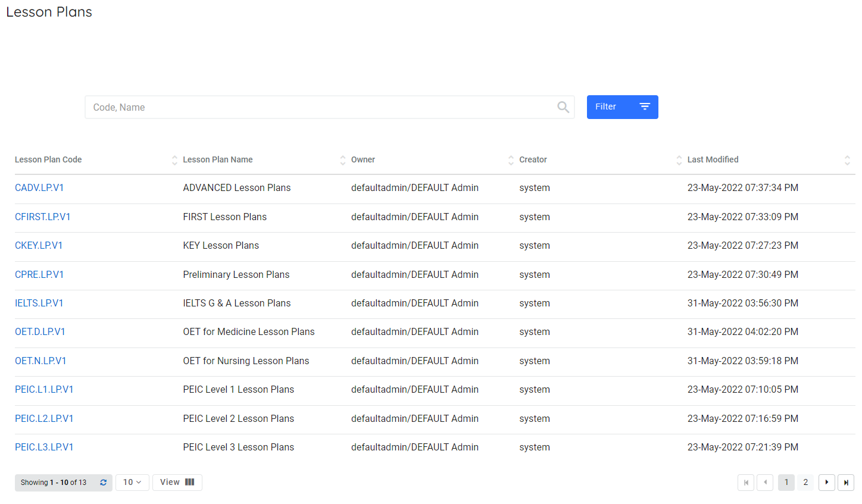
Task: Click the refresh icon beside showing count
Action: click(x=103, y=483)
